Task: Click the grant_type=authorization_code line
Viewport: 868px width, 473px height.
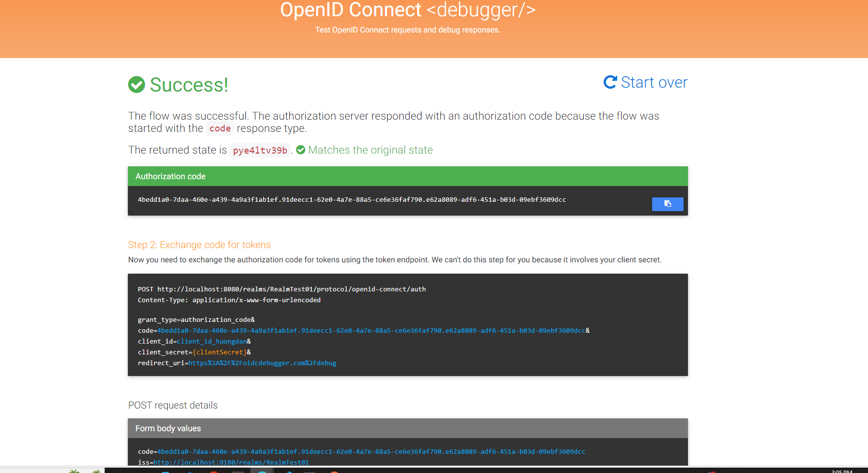Action: [x=196, y=320]
